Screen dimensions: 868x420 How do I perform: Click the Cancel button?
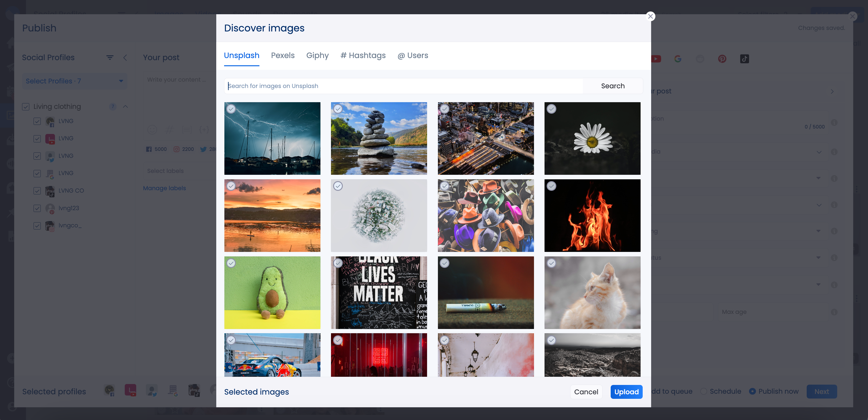[586, 392]
